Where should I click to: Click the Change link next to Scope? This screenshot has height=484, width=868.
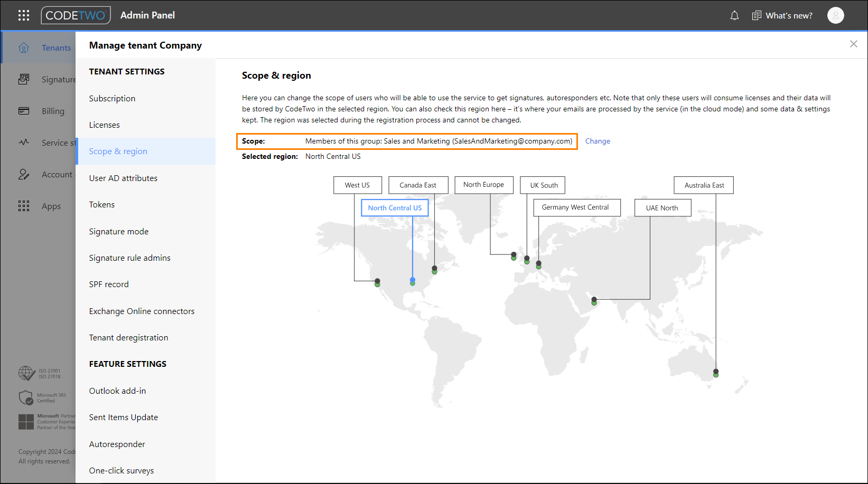click(598, 141)
